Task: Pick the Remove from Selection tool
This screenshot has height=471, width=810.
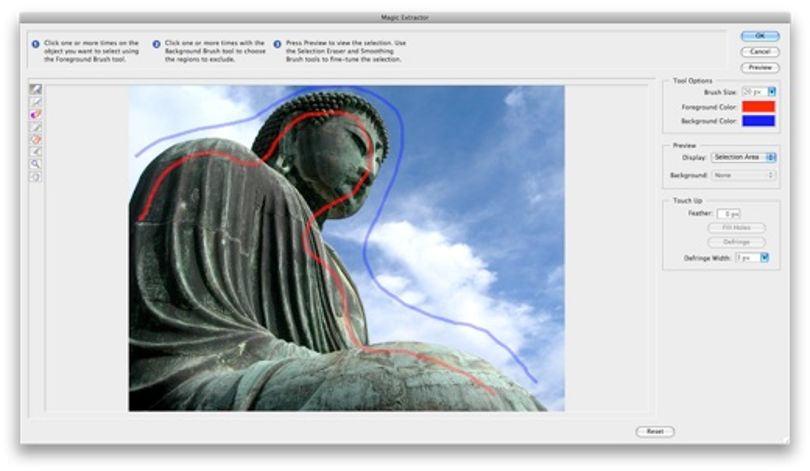Action: pos(35,139)
